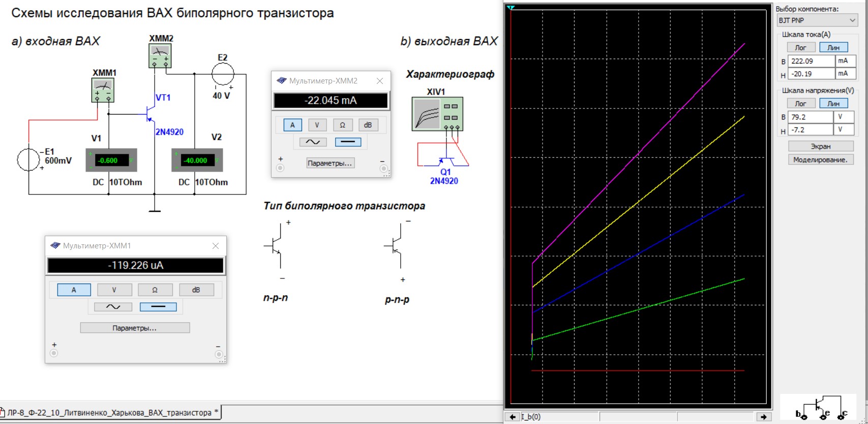The width and height of the screenshot is (868, 424).
Task: Click the minus terminal in the XMM1 window
Action: pos(219,354)
